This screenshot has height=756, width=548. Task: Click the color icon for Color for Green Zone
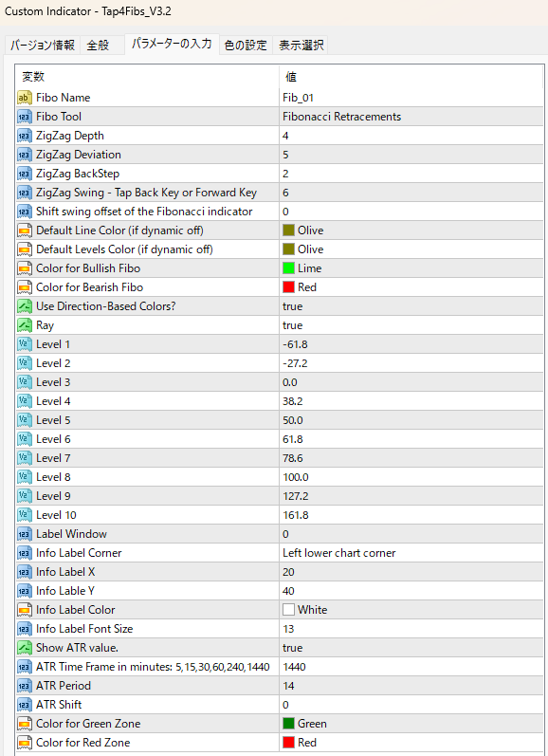pos(24,724)
